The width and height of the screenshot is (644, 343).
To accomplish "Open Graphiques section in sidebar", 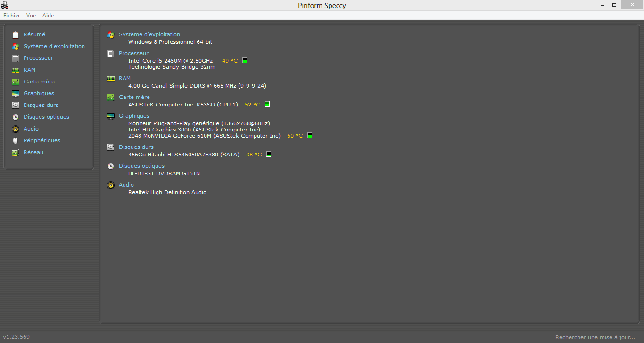I will coord(39,93).
